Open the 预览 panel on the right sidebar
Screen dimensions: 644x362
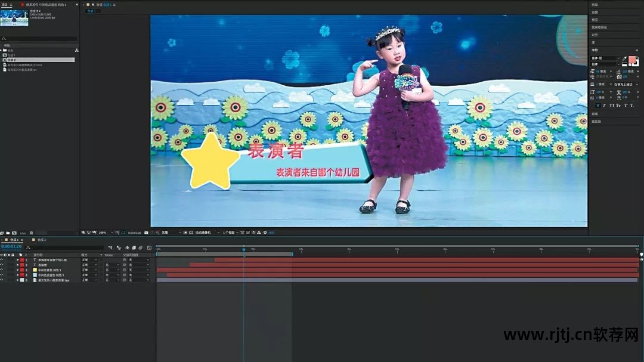coord(595,20)
